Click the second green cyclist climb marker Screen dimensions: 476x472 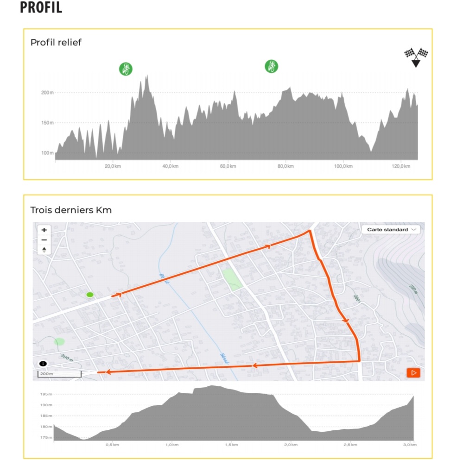coord(271,67)
